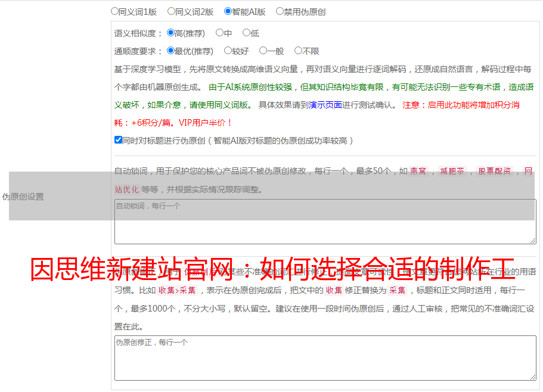Set 语义相似度 to 高(推荐)
This screenshot has height=392, width=543.
coord(170,33)
